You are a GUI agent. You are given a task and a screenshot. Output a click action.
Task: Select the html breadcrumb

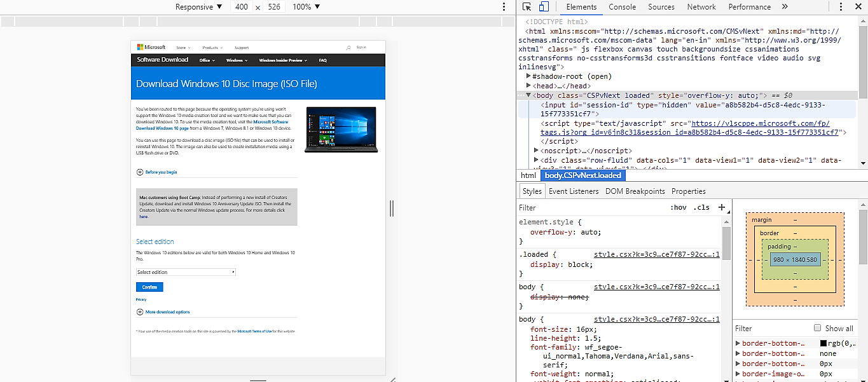pos(528,175)
